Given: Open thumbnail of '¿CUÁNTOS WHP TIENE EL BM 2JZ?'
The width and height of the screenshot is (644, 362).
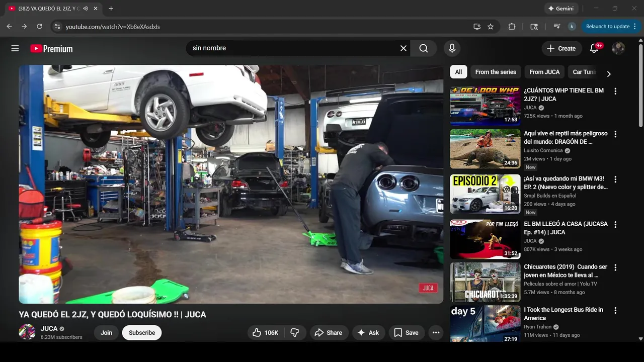Looking at the screenshot, I should click(x=485, y=106).
